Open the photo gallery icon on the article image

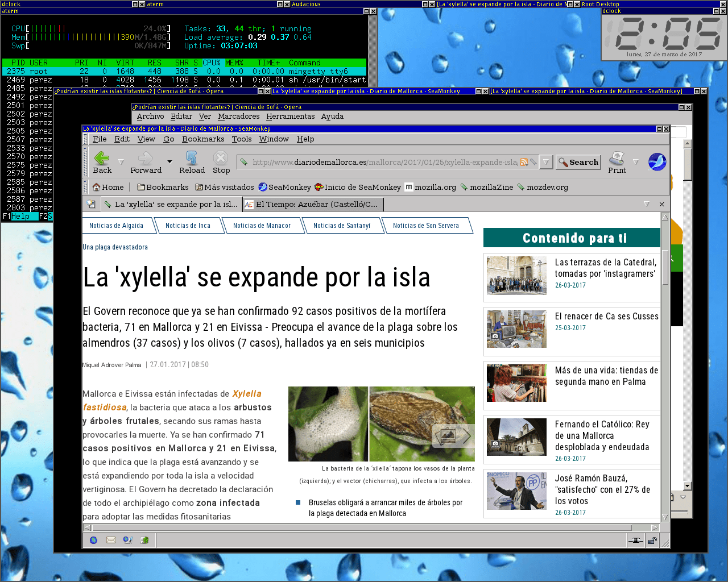[453, 436]
